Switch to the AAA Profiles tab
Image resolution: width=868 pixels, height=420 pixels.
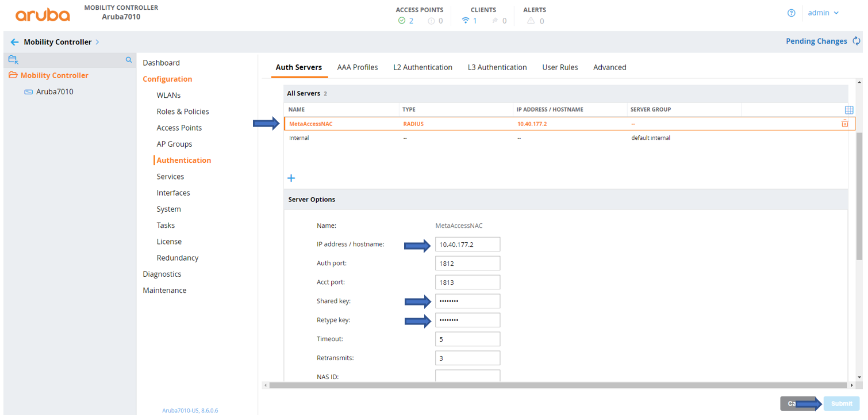pyautogui.click(x=358, y=67)
